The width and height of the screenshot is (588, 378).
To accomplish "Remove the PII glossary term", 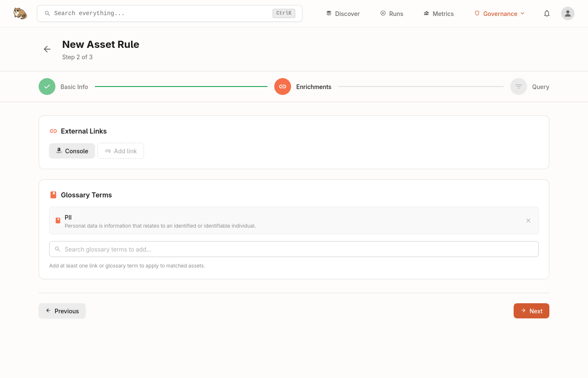I will point(528,220).
